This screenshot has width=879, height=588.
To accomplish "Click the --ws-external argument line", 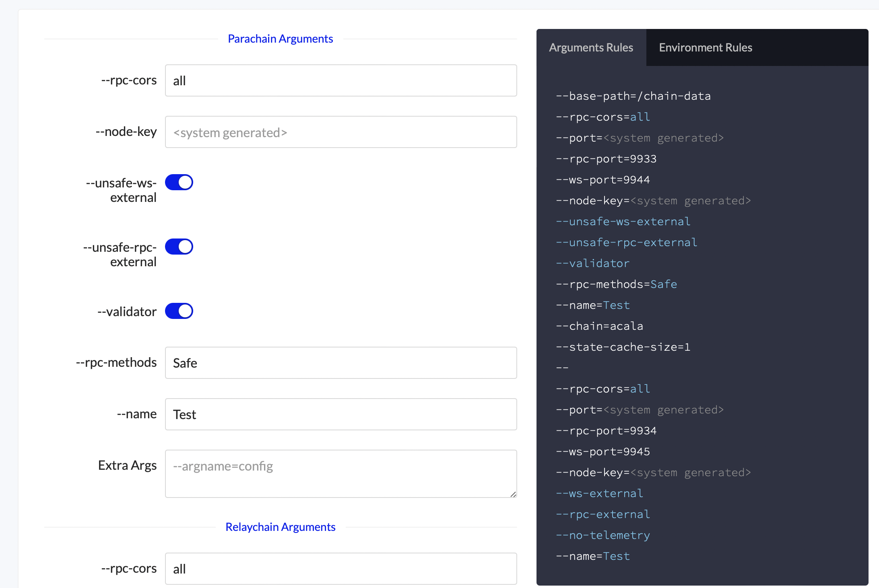I will click(599, 493).
